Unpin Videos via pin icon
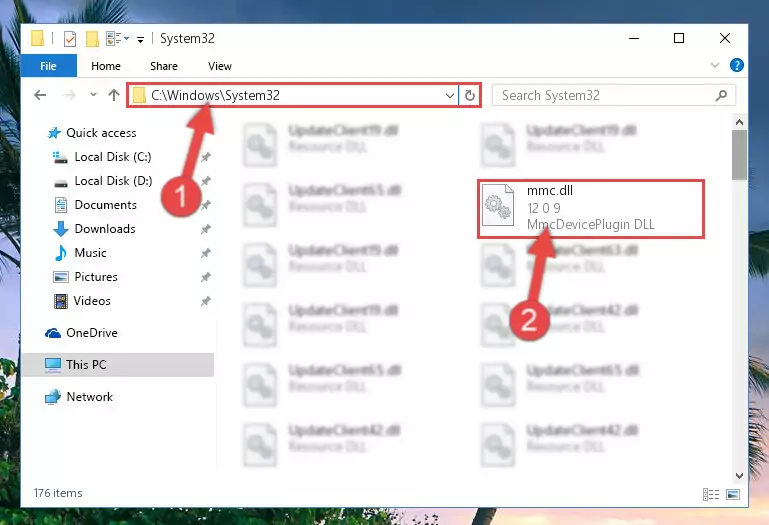Viewport: 769px width, 525px height. pos(205,301)
